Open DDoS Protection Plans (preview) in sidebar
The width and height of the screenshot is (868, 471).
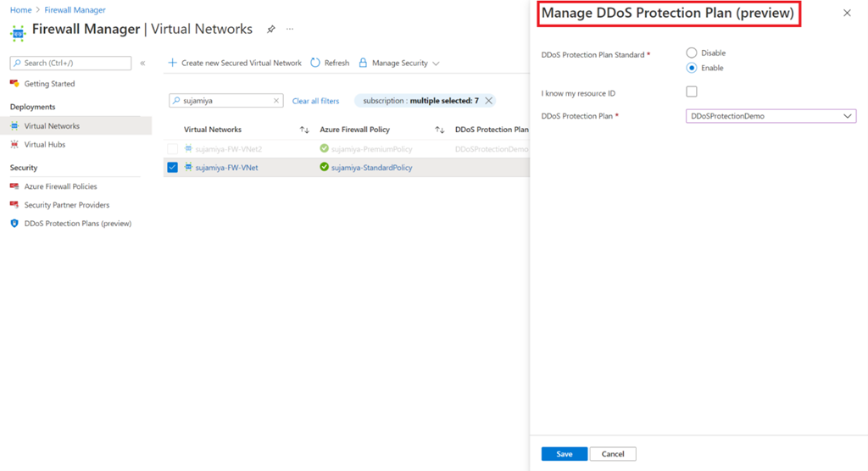coord(77,224)
